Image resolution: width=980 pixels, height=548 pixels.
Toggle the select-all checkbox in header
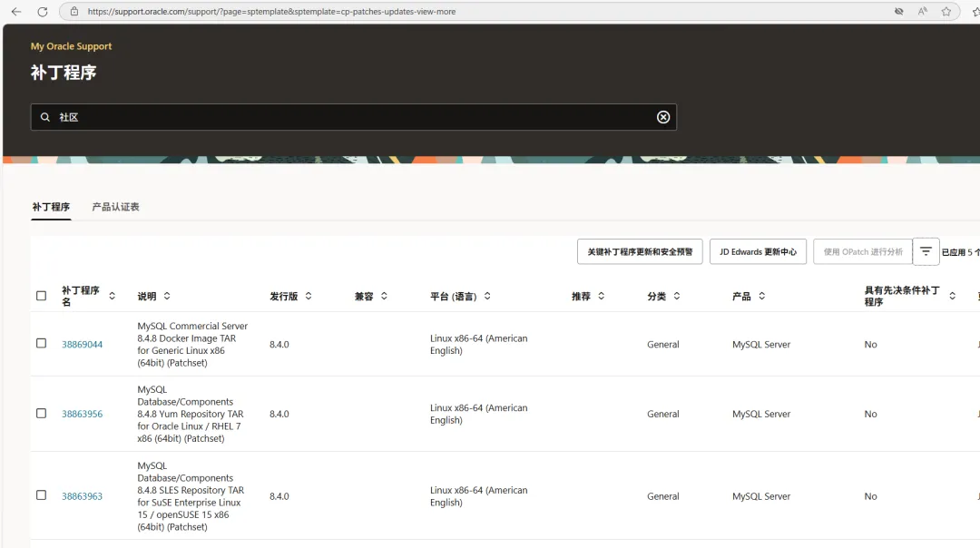(41, 296)
